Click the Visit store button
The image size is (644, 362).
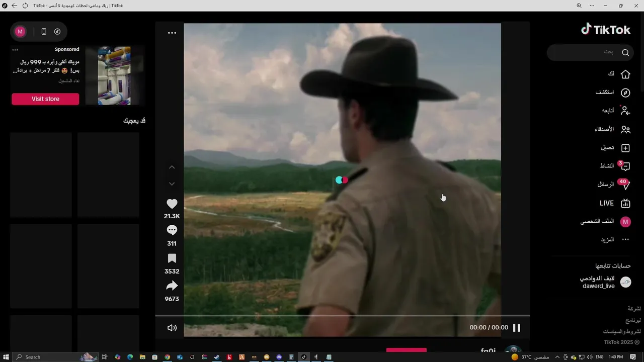tap(45, 99)
